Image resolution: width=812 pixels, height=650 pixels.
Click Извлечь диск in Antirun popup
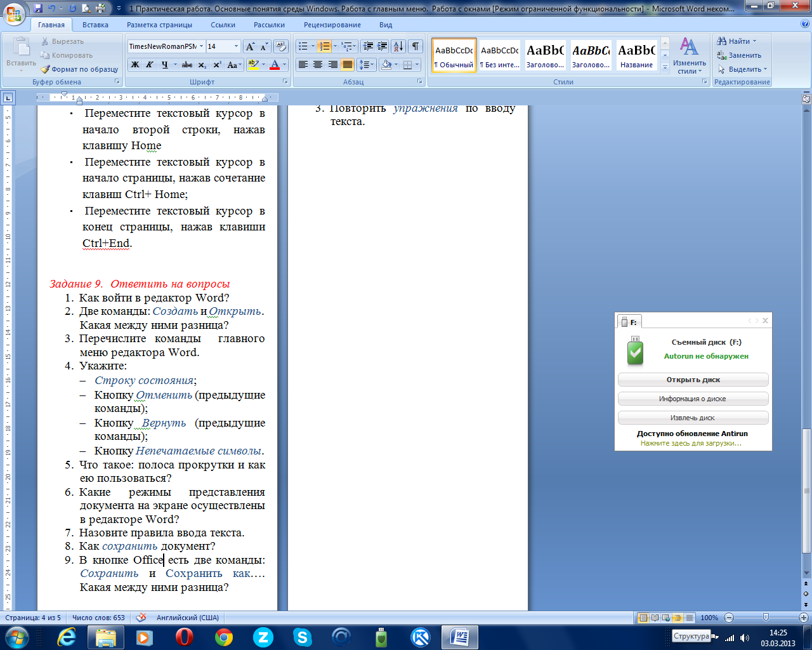pos(693,418)
